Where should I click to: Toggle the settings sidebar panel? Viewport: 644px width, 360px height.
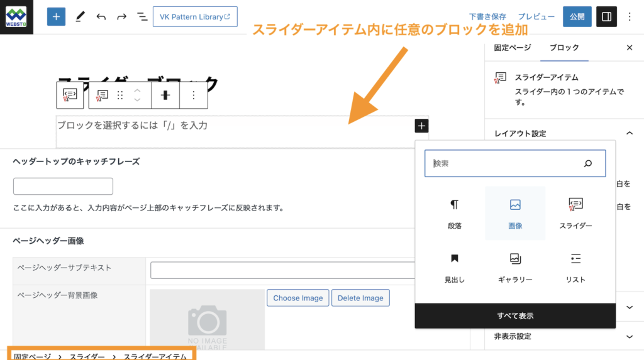606,17
